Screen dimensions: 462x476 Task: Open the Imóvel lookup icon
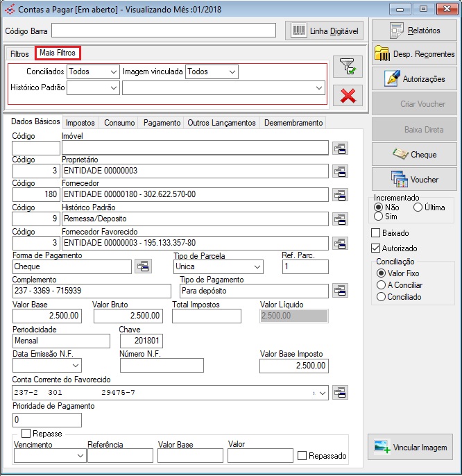tap(340, 147)
